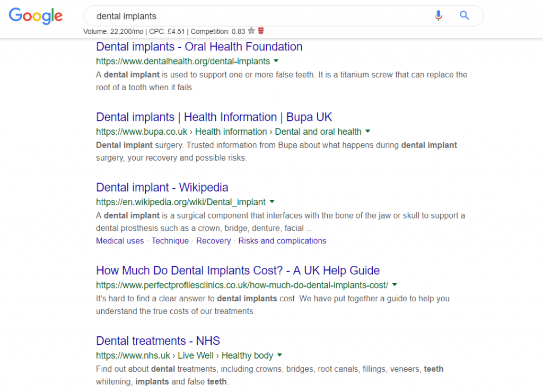Expand the bupa.co.uk URL dropdown arrow
The height and width of the screenshot is (392, 543).
tap(368, 131)
